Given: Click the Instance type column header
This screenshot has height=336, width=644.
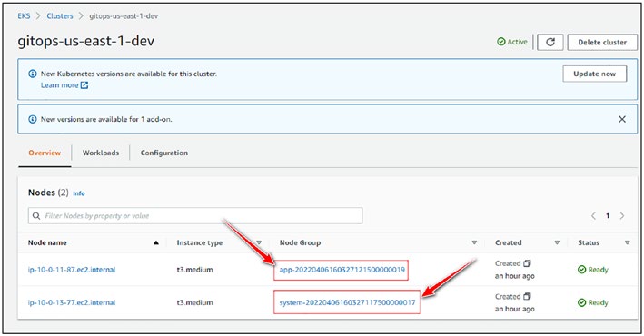Looking at the screenshot, I should (199, 242).
